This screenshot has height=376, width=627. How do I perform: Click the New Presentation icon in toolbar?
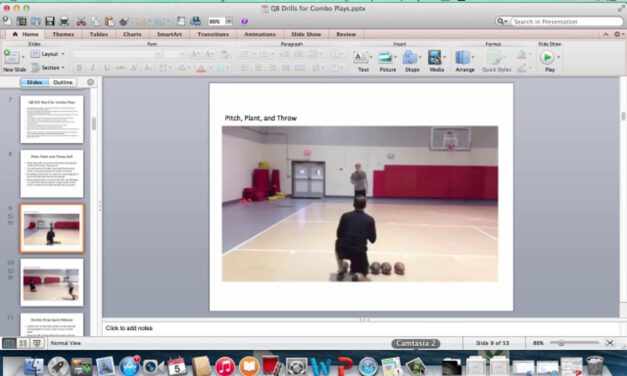click(x=7, y=21)
